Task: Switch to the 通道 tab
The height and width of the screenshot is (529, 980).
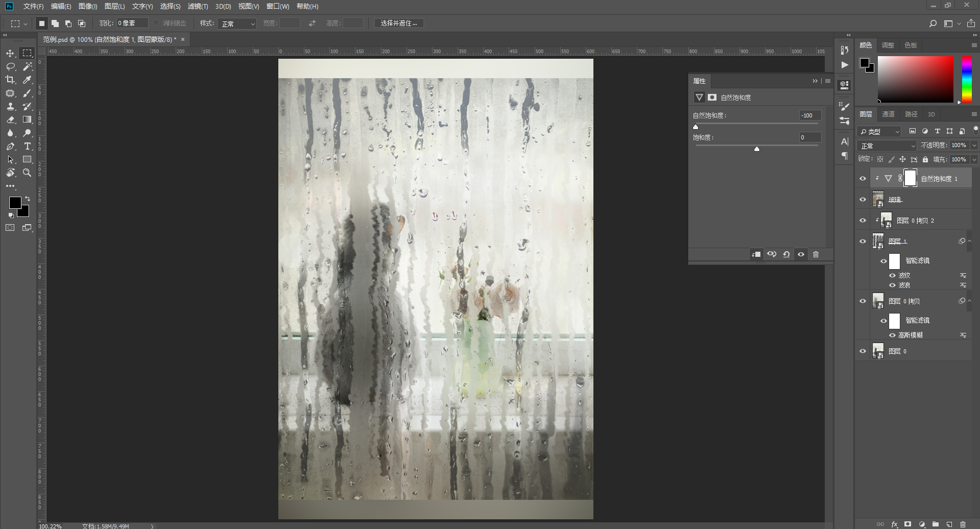Action: [889, 114]
